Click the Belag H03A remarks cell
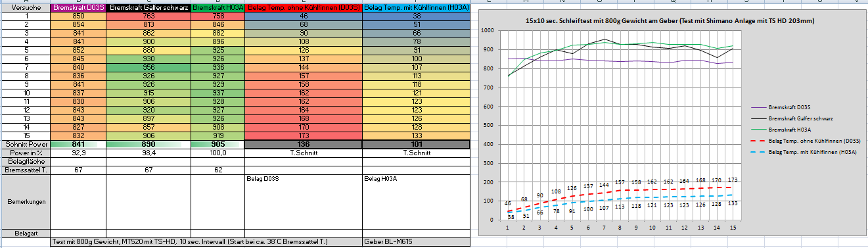This screenshot has width=868, height=248. point(416,201)
